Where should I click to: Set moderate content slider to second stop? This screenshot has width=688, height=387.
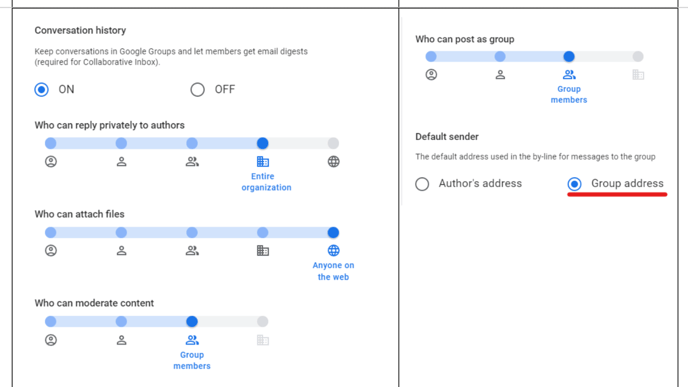click(121, 322)
